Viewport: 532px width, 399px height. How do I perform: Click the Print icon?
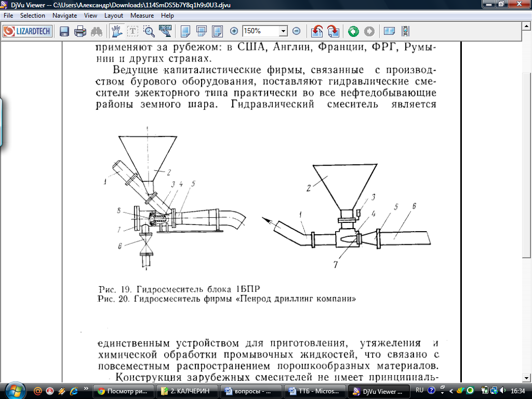pyautogui.click(x=80, y=32)
